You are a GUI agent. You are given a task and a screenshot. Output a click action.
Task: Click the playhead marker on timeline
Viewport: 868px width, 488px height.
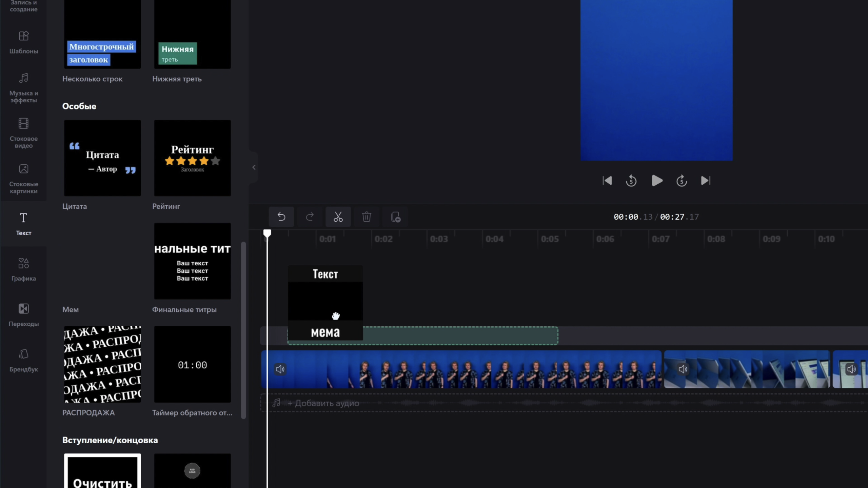tap(267, 233)
